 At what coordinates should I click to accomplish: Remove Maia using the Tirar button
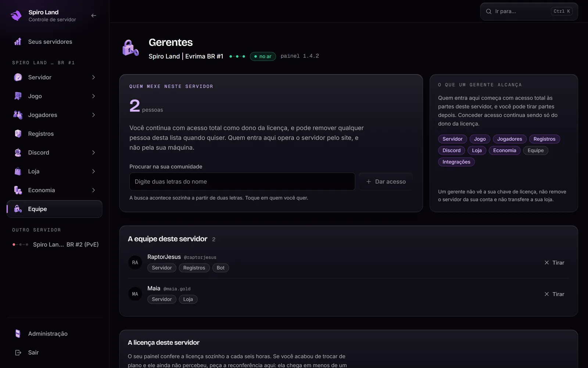click(554, 294)
